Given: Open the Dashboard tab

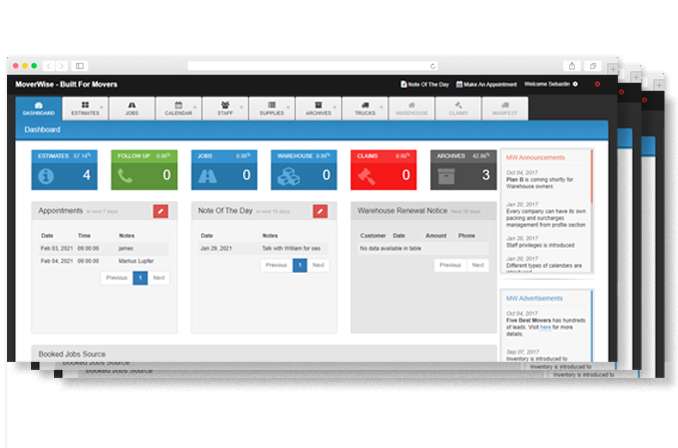Looking at the screenshot, I should [38, 108].
